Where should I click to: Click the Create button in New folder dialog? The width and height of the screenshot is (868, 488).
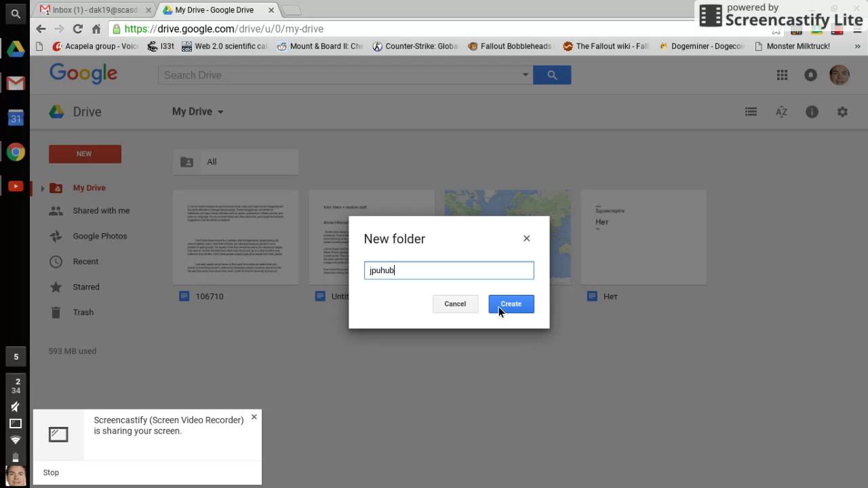[x=511, y=304]
